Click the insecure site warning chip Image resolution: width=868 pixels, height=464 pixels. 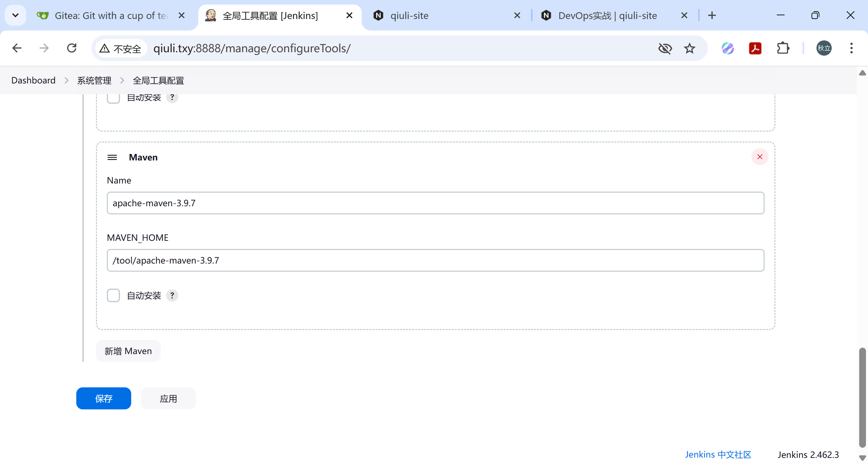point(121,49)
